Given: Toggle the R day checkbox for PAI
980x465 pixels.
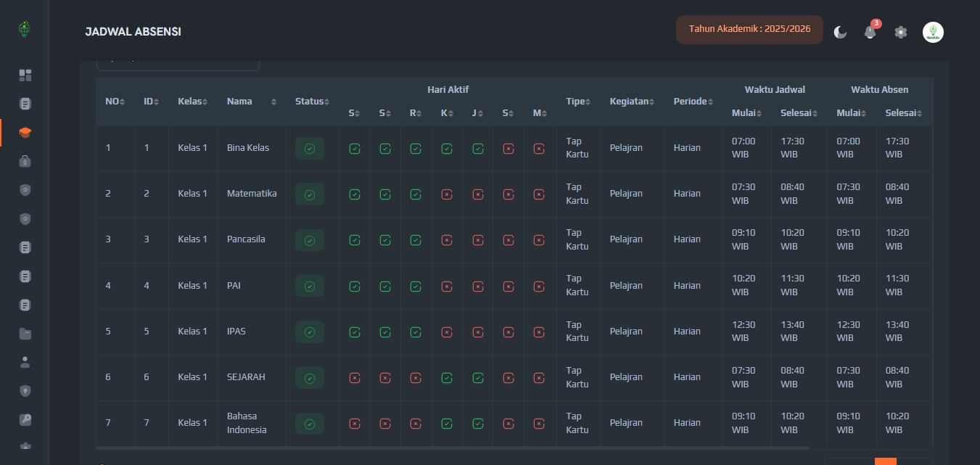Looking at the screenshot, I should tap(416, 286).
